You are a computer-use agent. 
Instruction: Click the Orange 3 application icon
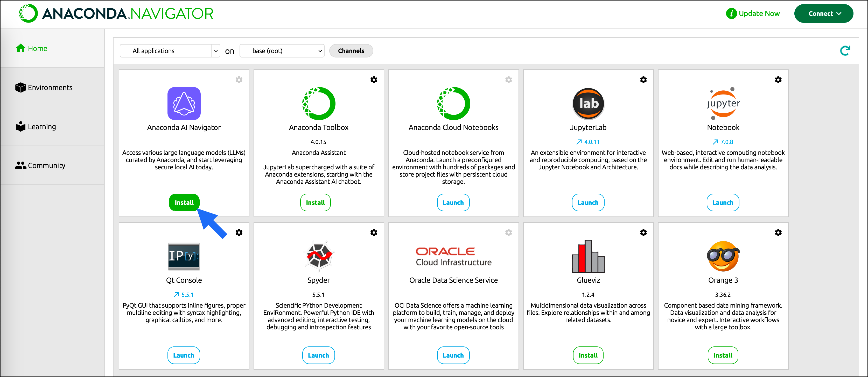[723, 256]
